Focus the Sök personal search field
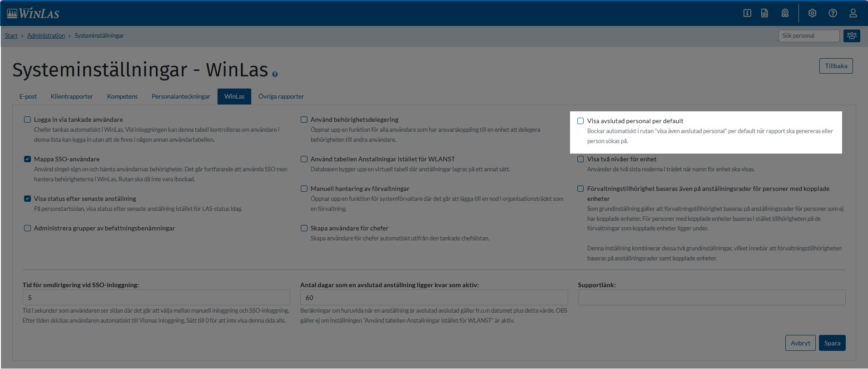This screenshot has height=369, width=868. 809,35
